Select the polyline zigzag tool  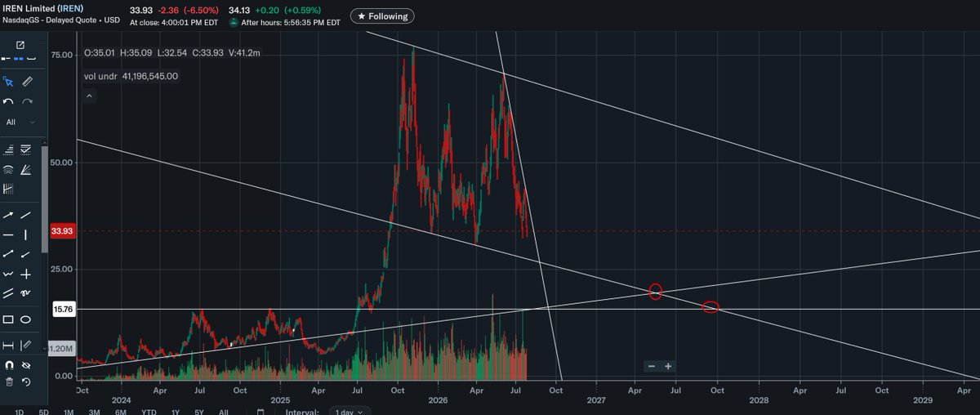pyautogui.click(x=8, y=274)
